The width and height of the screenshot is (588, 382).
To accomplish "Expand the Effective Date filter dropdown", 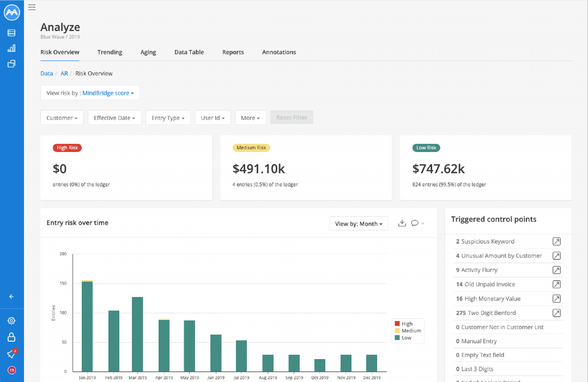I will (x=114, y=118).
